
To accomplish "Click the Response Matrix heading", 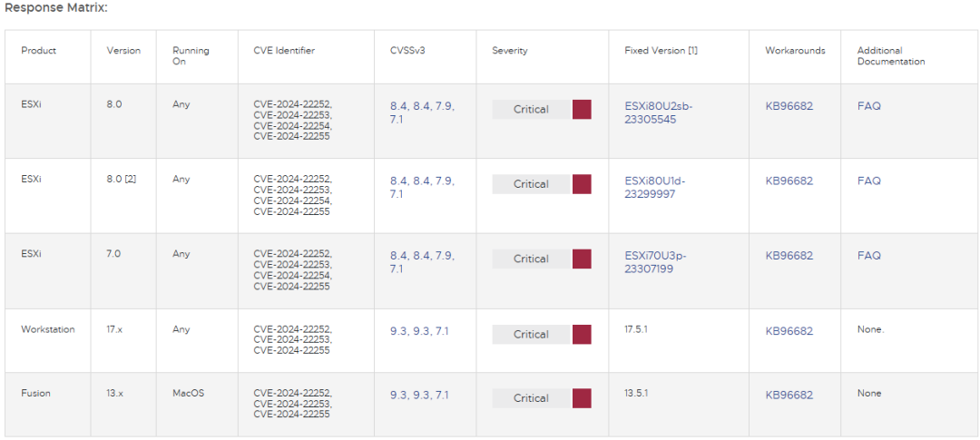I will coord(56,9).
